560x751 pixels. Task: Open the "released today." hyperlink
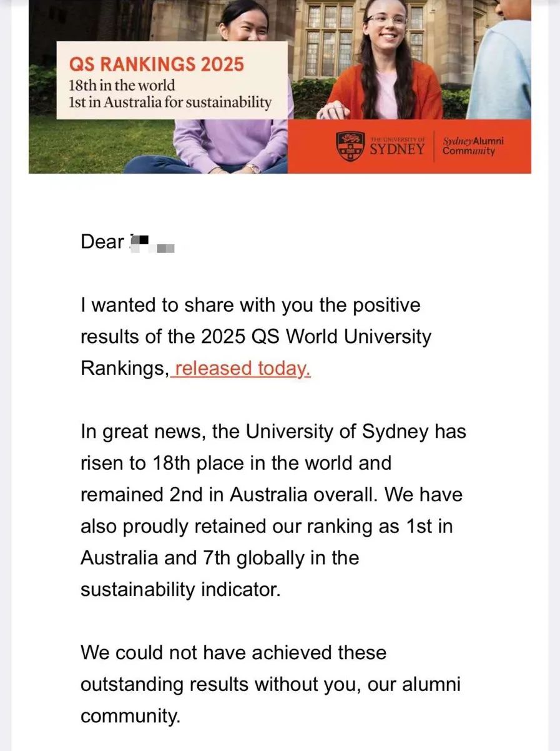pos(240,369)
